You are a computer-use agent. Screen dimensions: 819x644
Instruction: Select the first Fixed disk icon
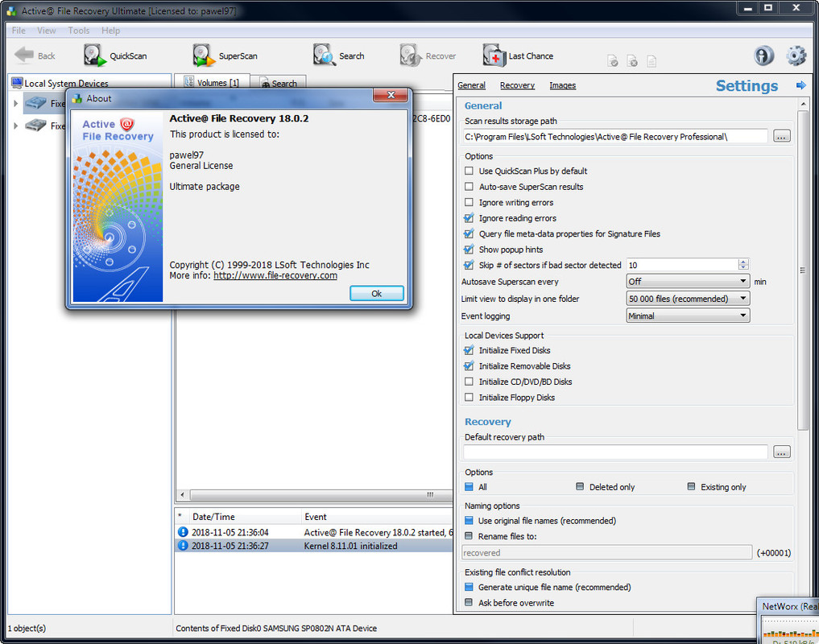[36, 103]
